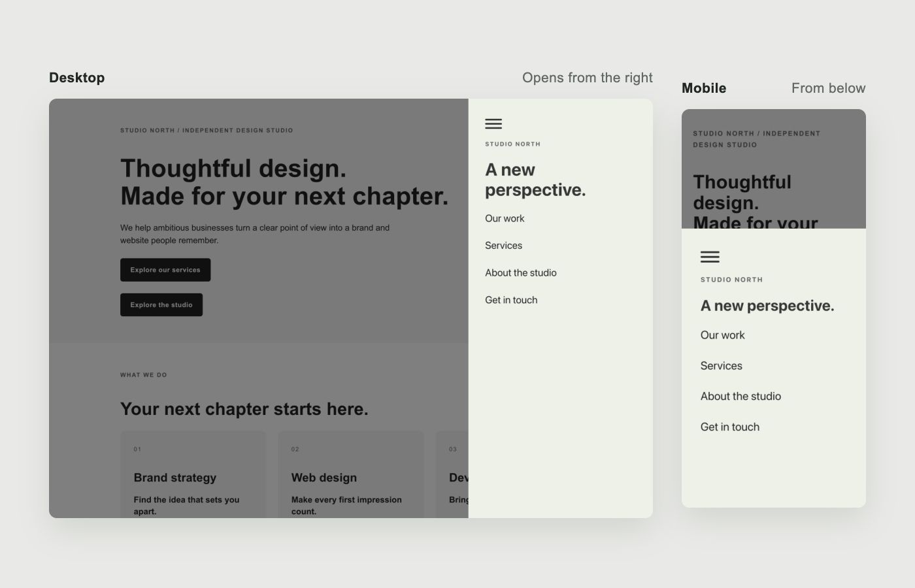
Task: Click the 'From below' caption
Action: (x=829, y=88)
